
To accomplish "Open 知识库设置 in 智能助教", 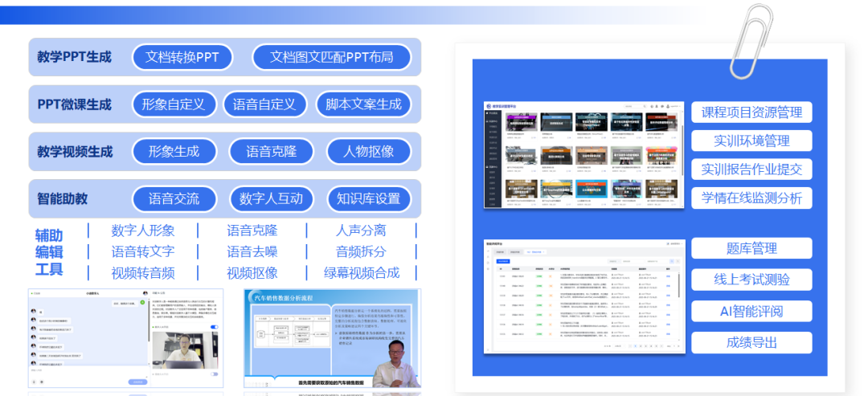I will tap(368, 198).
